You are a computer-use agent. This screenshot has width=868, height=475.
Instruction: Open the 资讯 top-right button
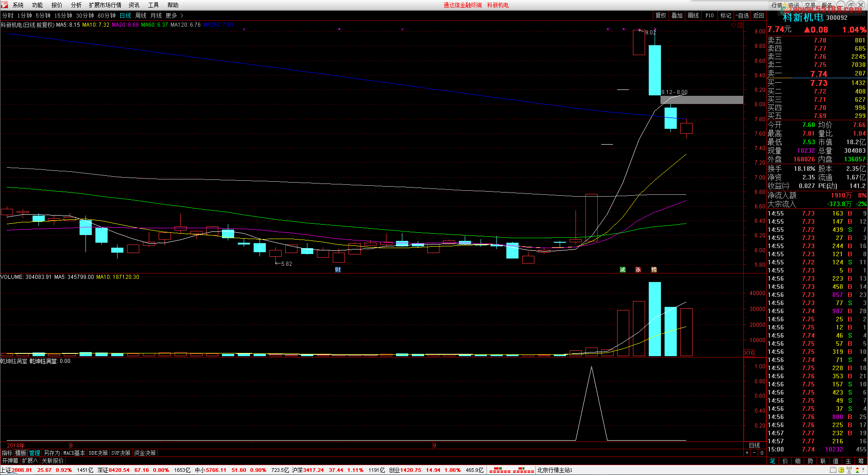click(x=794, y=5)
